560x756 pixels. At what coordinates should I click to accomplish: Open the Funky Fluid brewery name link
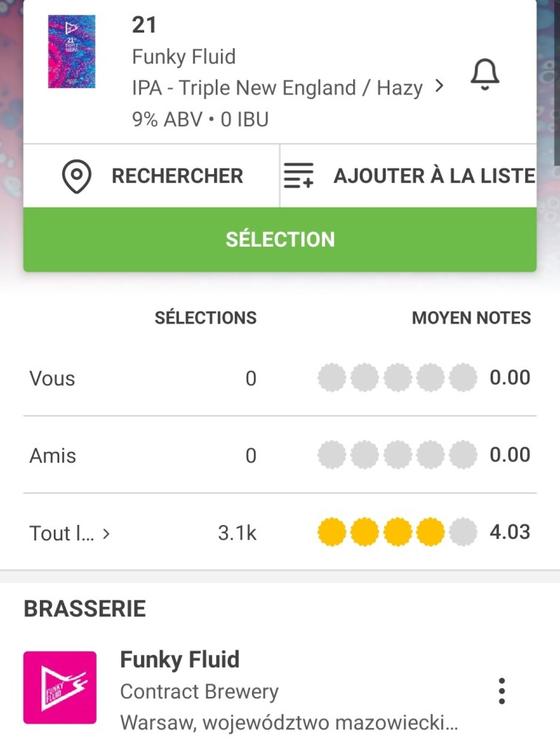180,659
